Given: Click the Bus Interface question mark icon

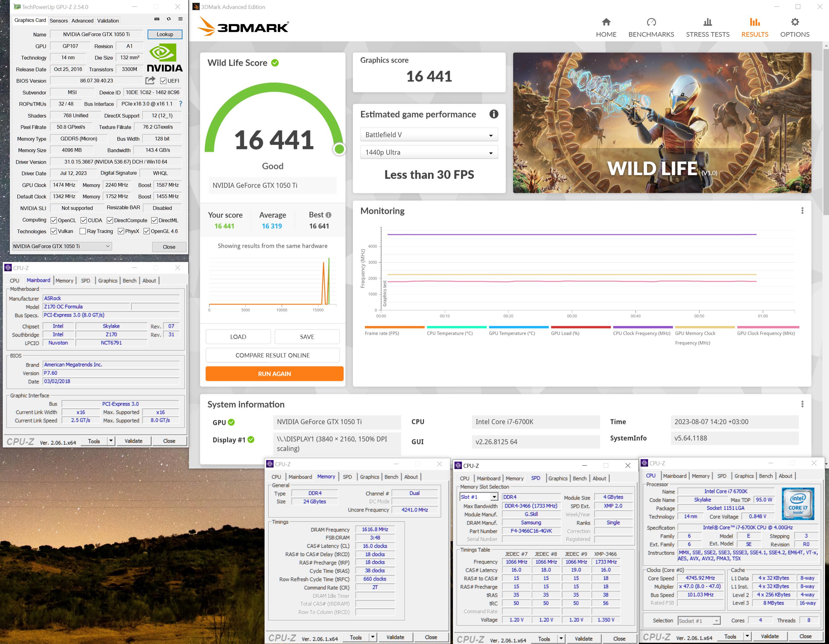Looking at the screenshot, I should coord(181,104).
